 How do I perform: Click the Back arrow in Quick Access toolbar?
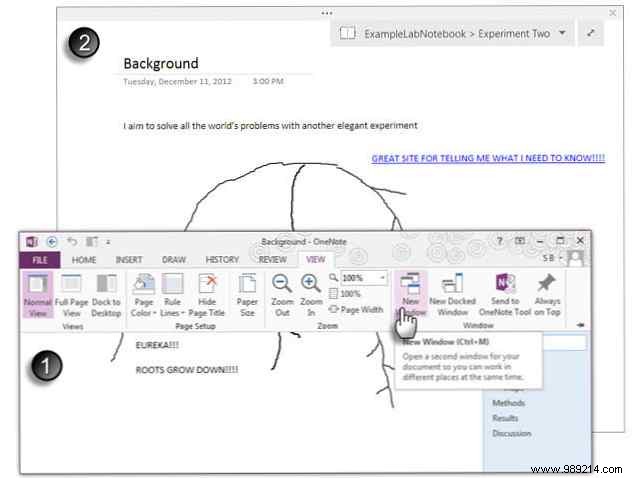[52, 242]
